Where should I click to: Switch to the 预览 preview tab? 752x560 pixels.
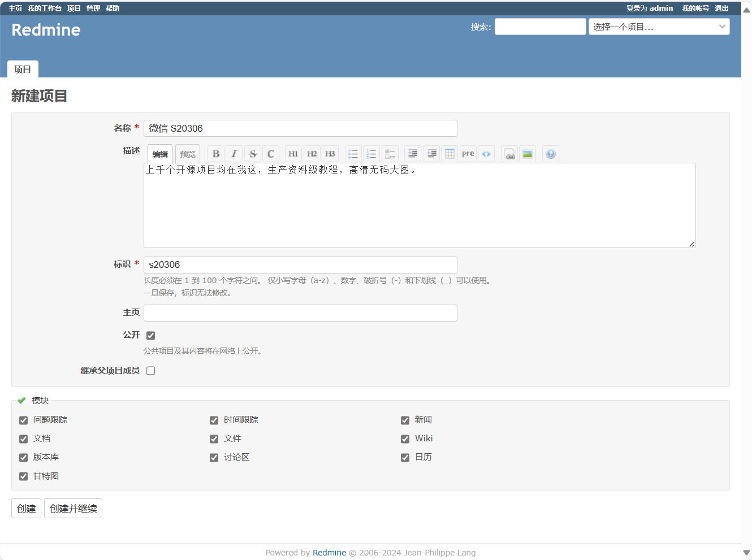188,154
